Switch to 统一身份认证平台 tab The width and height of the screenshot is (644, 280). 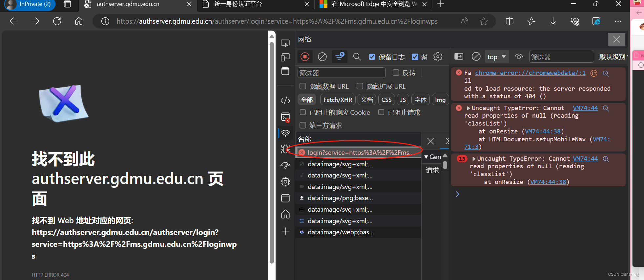(256, 4)
